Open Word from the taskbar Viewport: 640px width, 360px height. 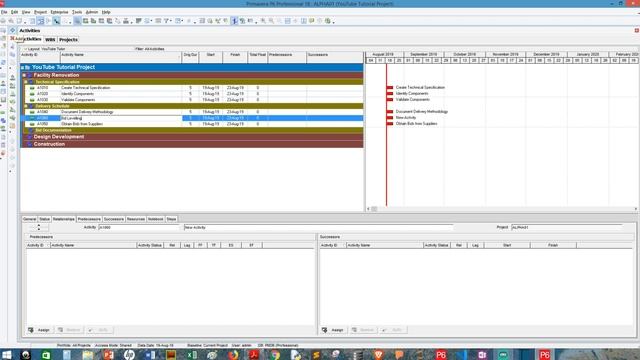(150, 355)
